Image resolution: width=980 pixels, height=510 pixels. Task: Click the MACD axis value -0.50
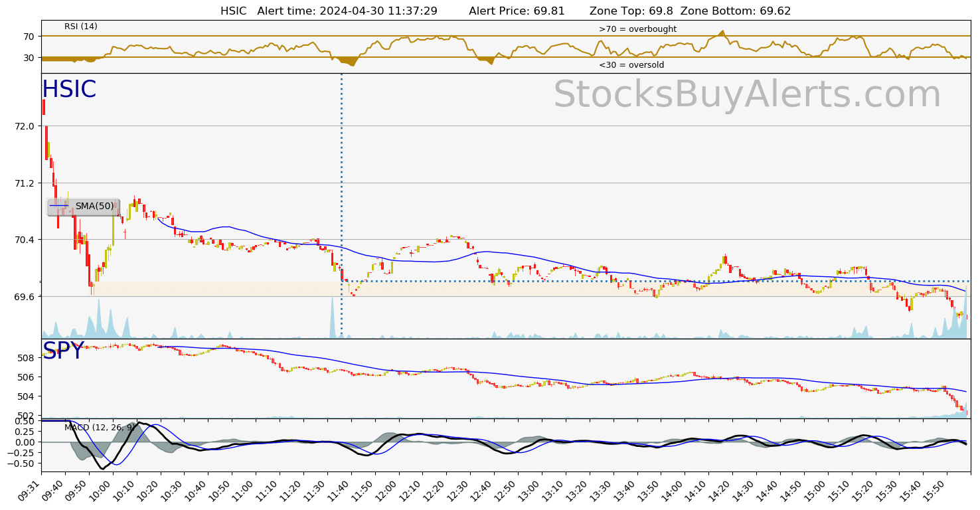(x=21, y=464)
